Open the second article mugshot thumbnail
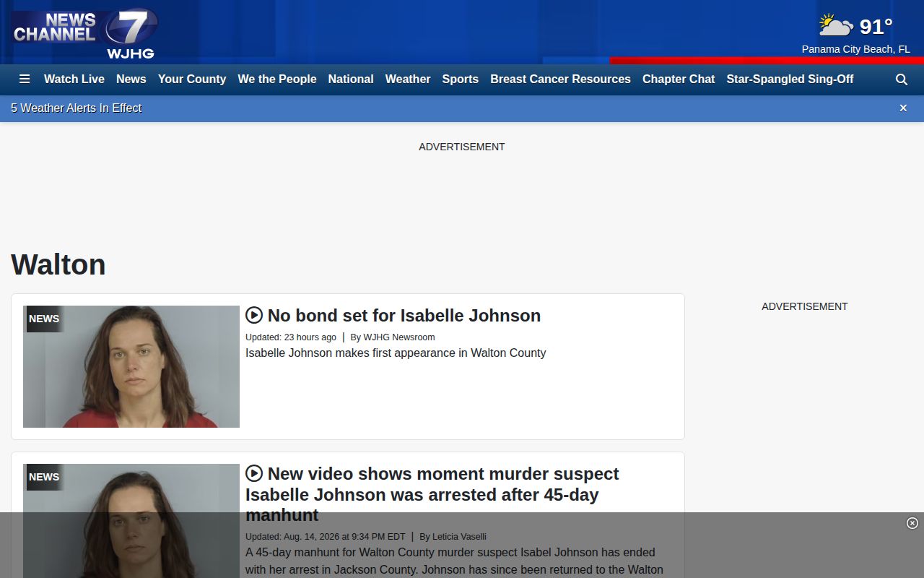The image size is (924, 578). 131,521
